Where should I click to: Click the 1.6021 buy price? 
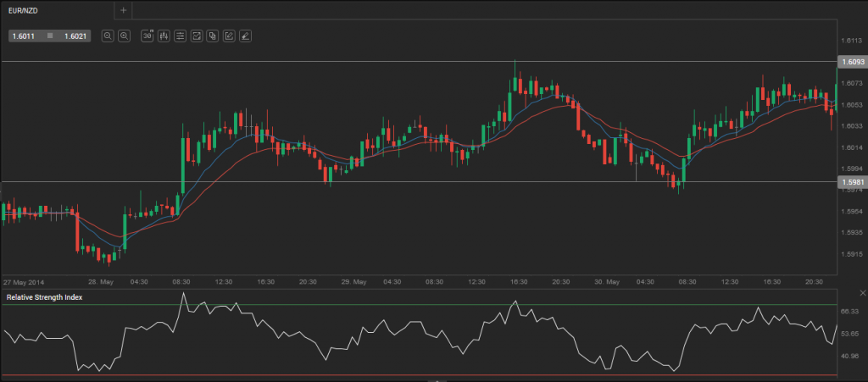[74, 36]
